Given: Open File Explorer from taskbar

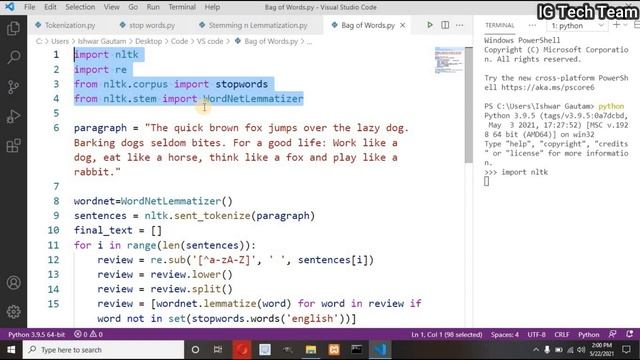Looking at the screenshot, I should pyautogui.click(x=311, y=350).
